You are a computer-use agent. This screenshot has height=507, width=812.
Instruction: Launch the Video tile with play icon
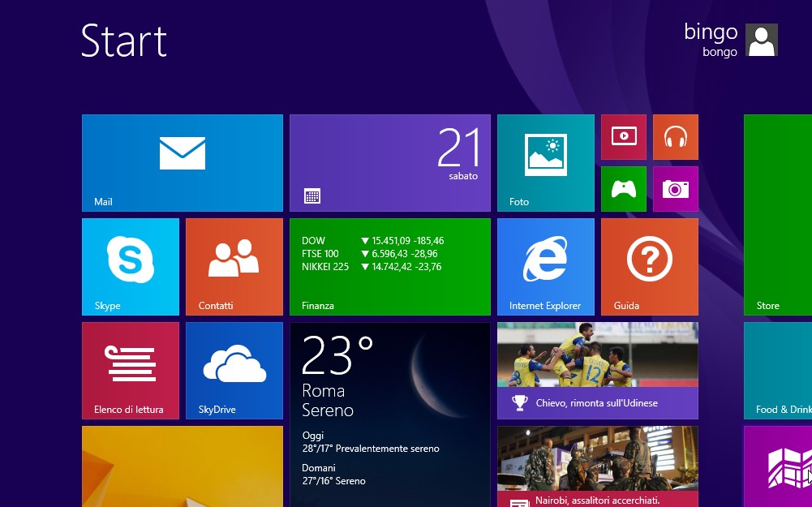coord(624,137)
